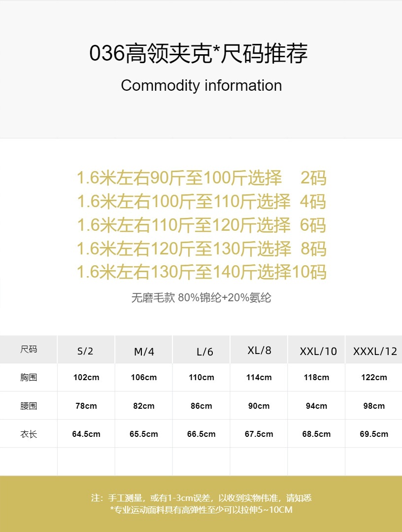Select the 130斤至140斤 10码 recommendation line
The width and height of the screenshot is (402, 532).
tap(201, 272)
